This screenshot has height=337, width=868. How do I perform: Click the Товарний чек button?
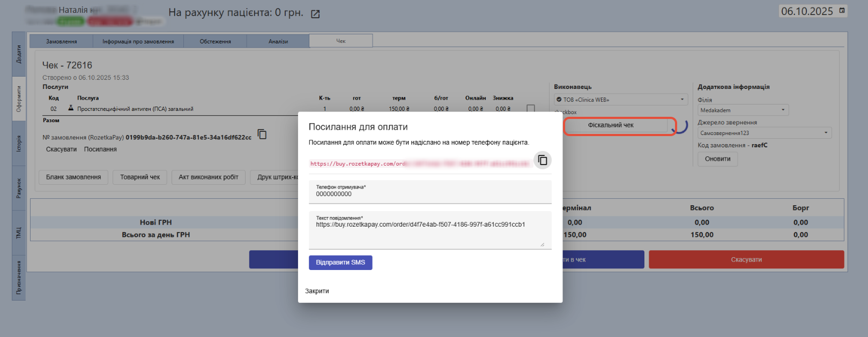point(140,177)
